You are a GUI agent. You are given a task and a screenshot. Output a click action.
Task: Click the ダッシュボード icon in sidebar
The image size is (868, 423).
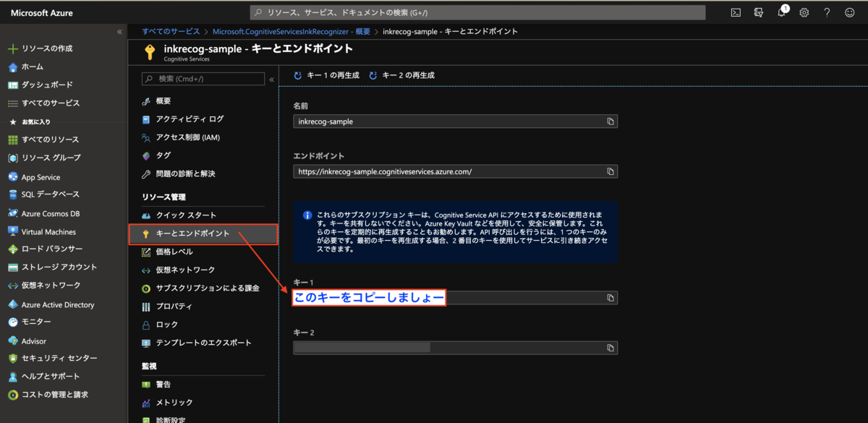pos(12,85)
